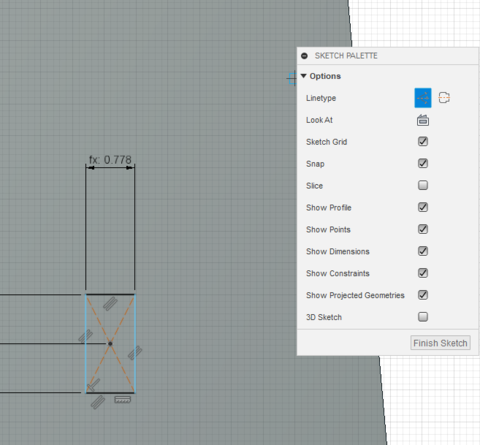
Task: Click the rectangle center point
Action: [110, 343]
